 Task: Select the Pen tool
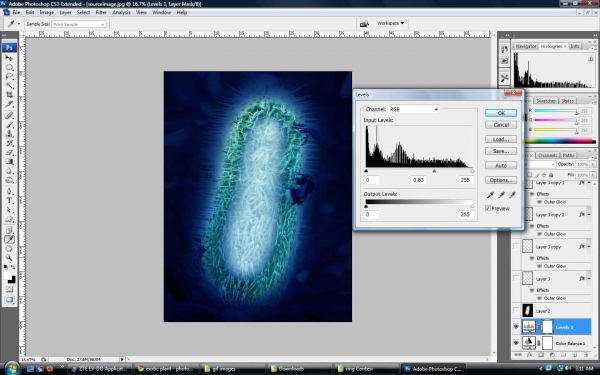click(x=9, y=191)
